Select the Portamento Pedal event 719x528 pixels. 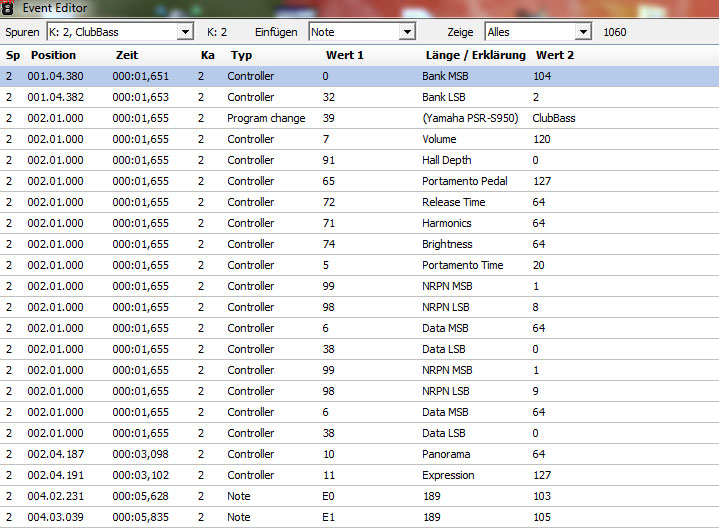point(359,181)
